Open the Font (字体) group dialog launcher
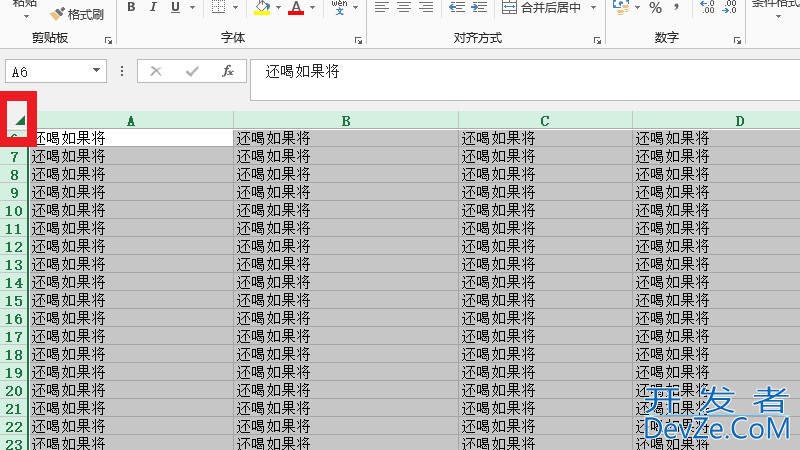 (358, 40)
